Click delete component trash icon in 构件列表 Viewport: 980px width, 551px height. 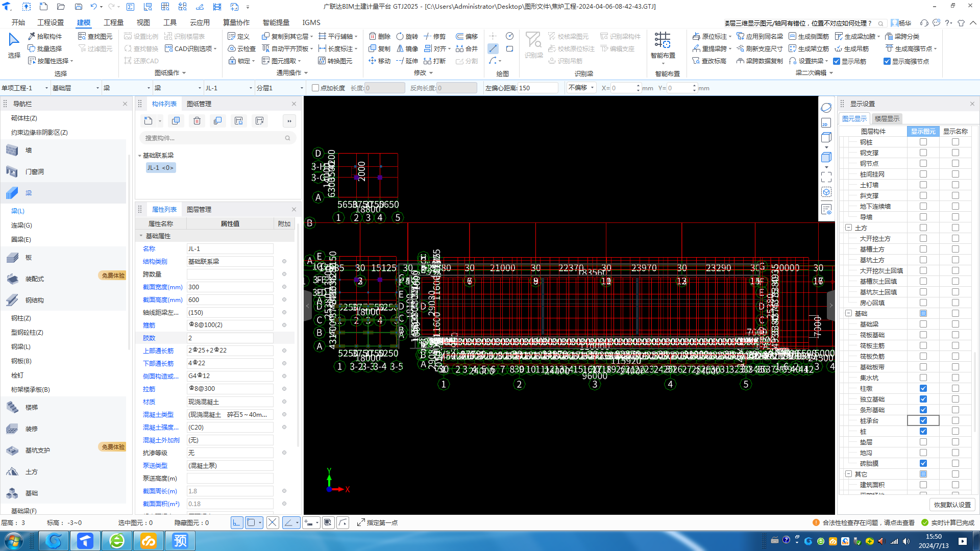(x=197, y=121)
